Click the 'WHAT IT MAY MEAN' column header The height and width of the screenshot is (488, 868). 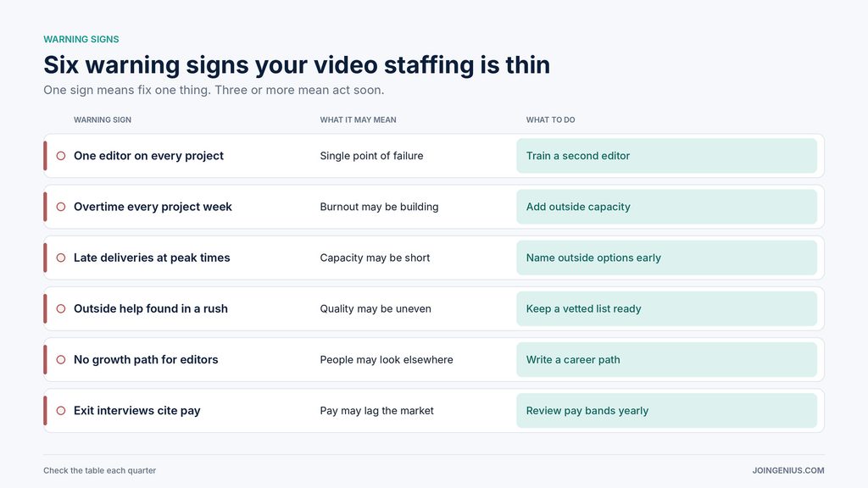(359, 119)
